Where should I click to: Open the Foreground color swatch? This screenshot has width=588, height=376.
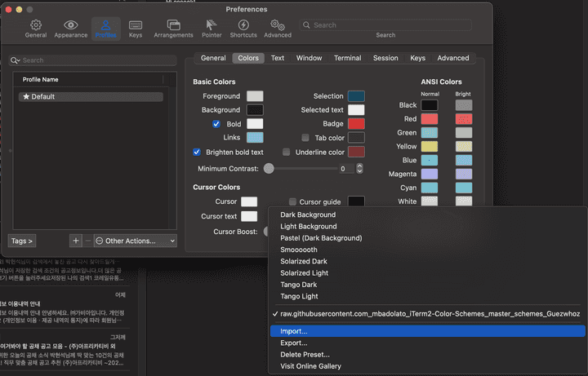point(255,96)
